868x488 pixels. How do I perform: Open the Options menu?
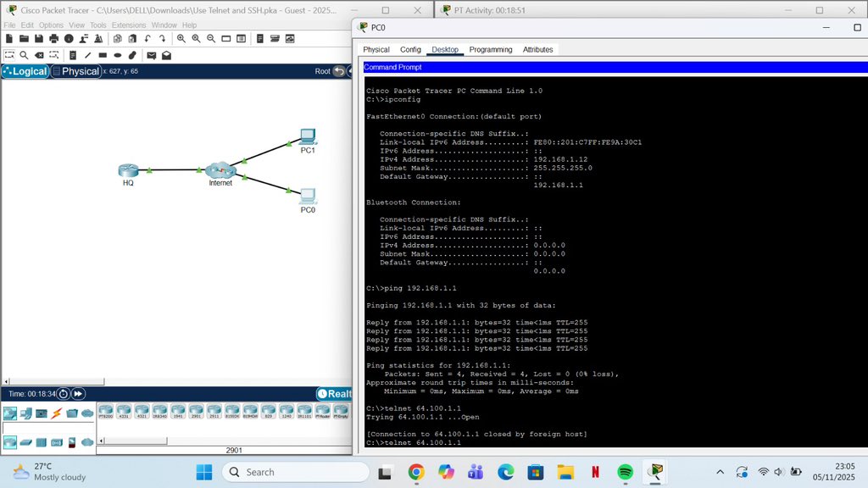51,25
